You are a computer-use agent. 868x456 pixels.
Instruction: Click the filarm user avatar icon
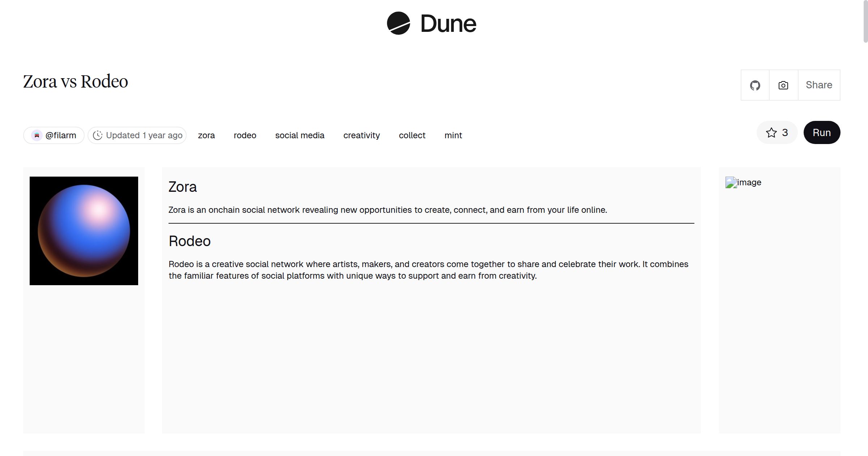37,135
